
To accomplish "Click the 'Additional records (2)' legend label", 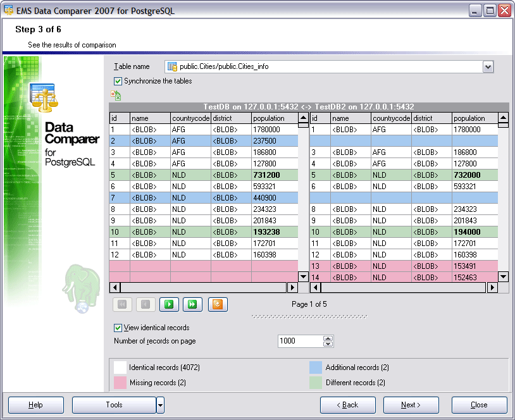I will (x=357, y=367).
